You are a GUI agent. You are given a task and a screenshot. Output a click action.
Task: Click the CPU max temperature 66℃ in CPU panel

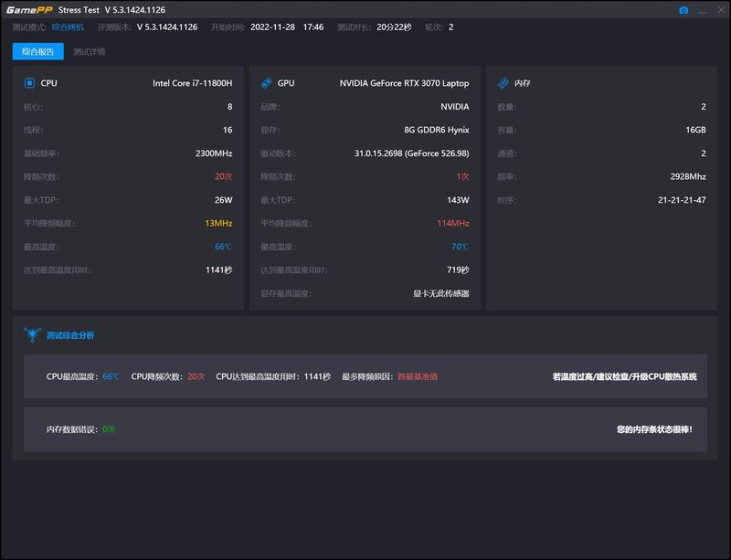pyautogui.click(x=223, y=246)
